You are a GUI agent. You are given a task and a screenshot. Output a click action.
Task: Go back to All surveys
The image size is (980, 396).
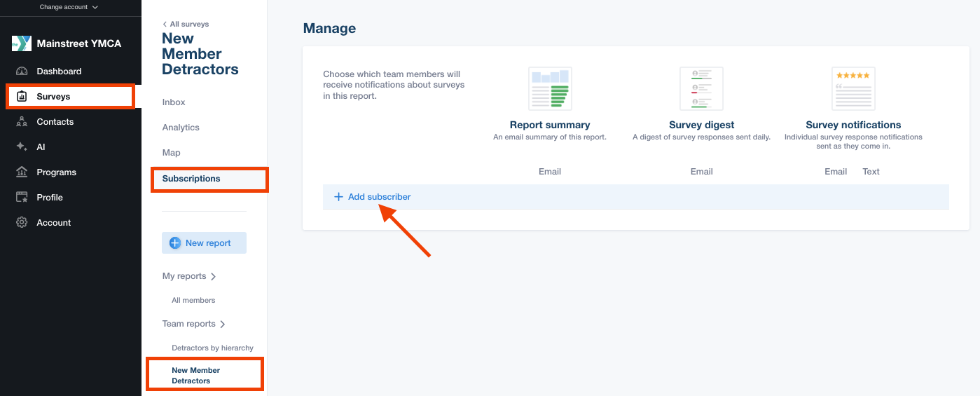186,24
